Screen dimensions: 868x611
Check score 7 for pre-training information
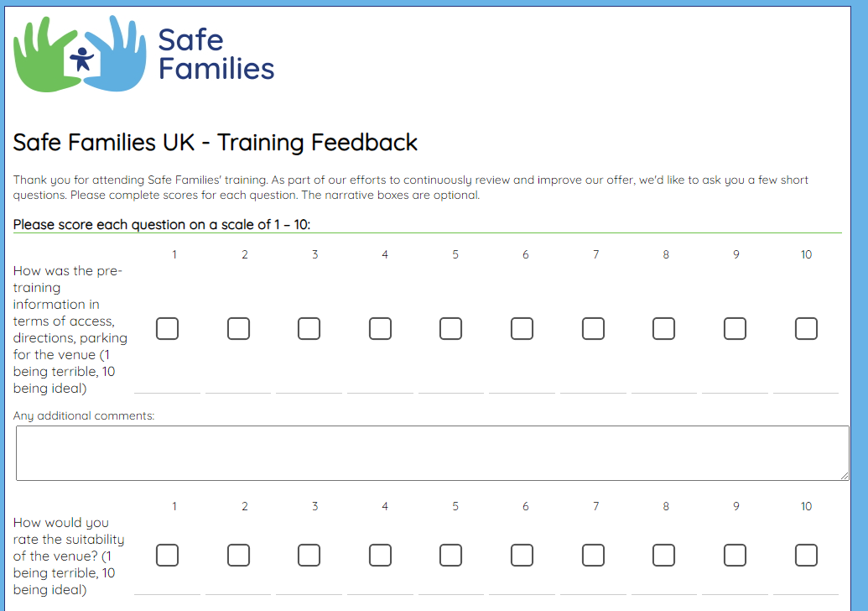coord(593,328)
